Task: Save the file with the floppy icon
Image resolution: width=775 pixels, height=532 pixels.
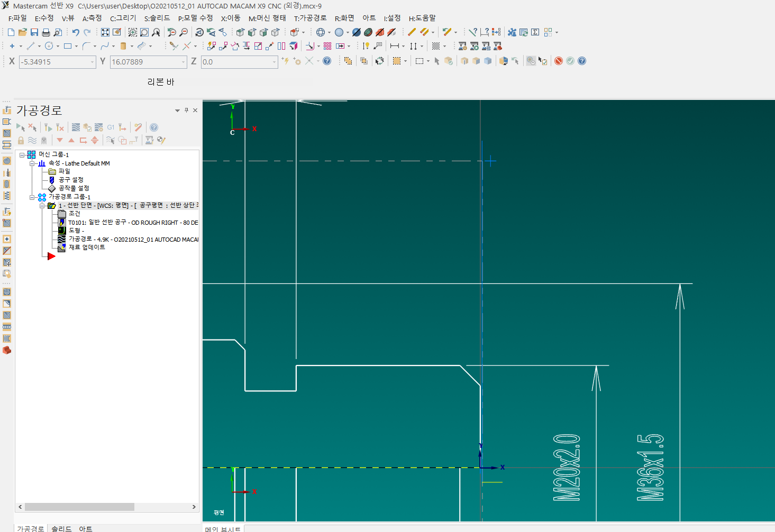Action: 34,32
